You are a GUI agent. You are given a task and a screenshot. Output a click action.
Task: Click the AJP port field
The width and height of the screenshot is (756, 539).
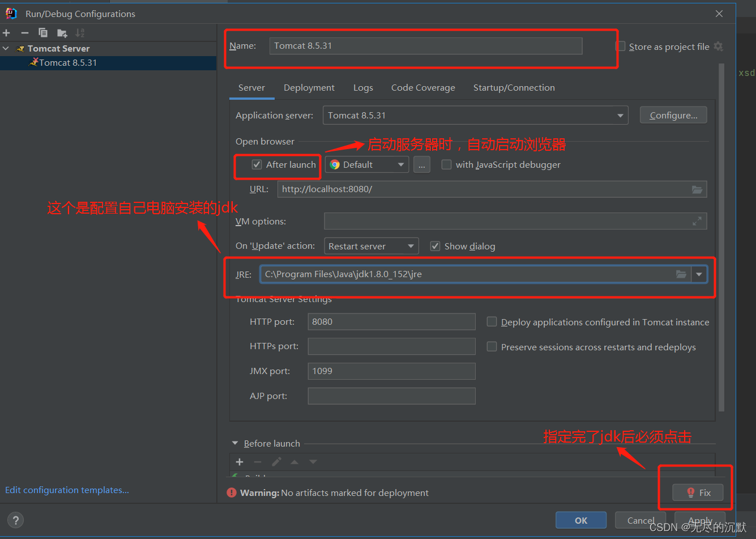[x=391, y=396]
